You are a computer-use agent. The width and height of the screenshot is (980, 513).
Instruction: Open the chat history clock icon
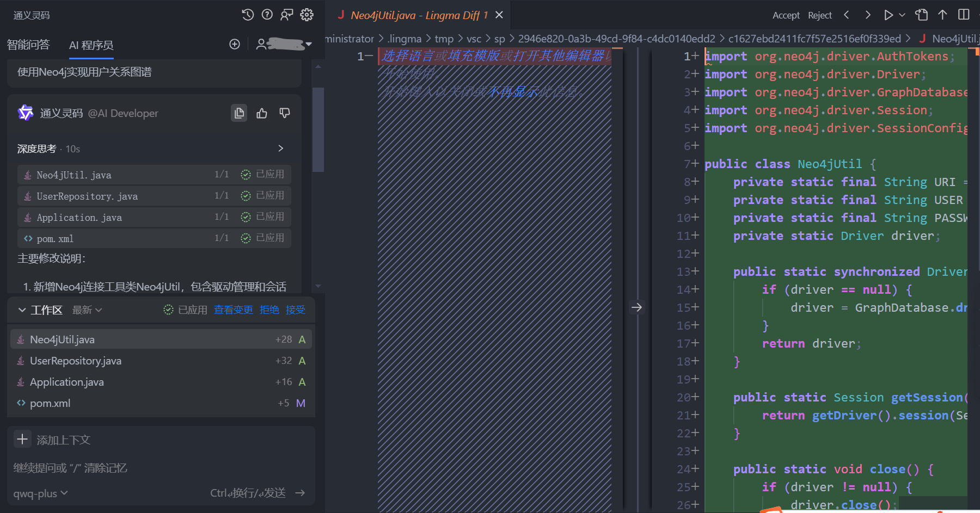point(248,15)
